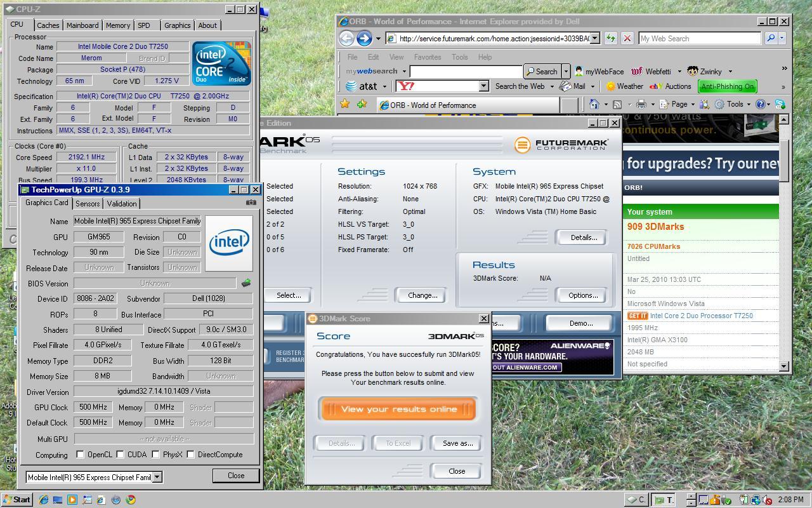Image resolution: width=812 pixels, height=508 pixels.
Task: Tick the PhysX checkbox
Action: click(155, 455)
